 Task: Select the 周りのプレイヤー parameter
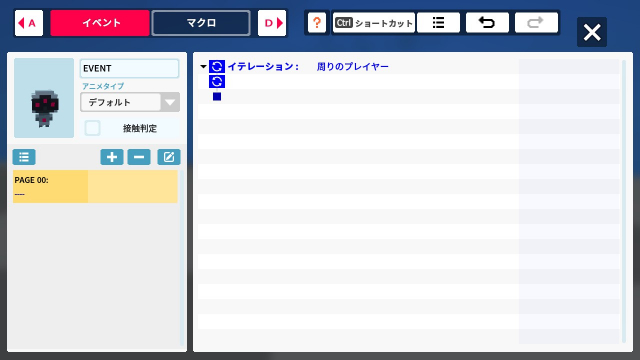pos(353,67)
